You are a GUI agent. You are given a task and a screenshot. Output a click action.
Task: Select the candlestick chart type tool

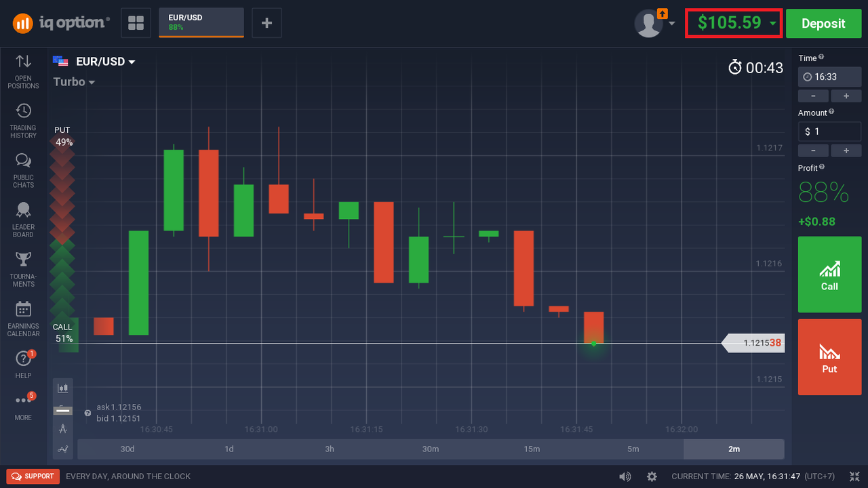[63, 388]
